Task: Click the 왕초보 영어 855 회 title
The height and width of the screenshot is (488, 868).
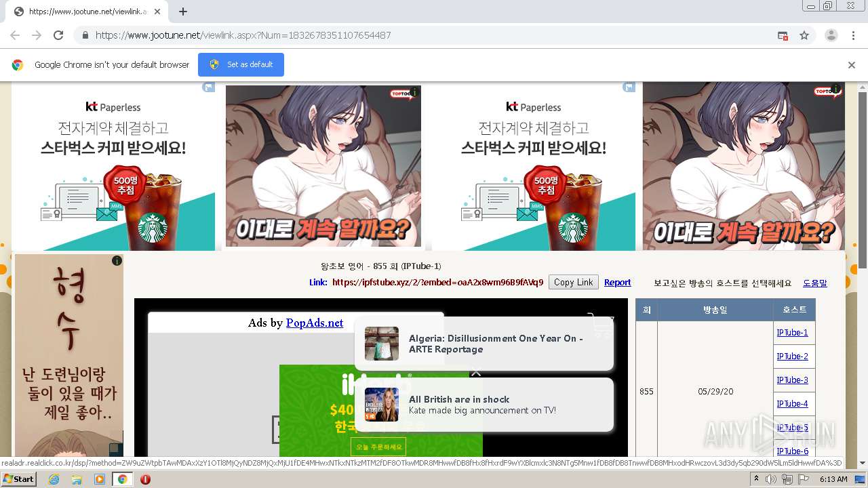Action: click(380, 266)
